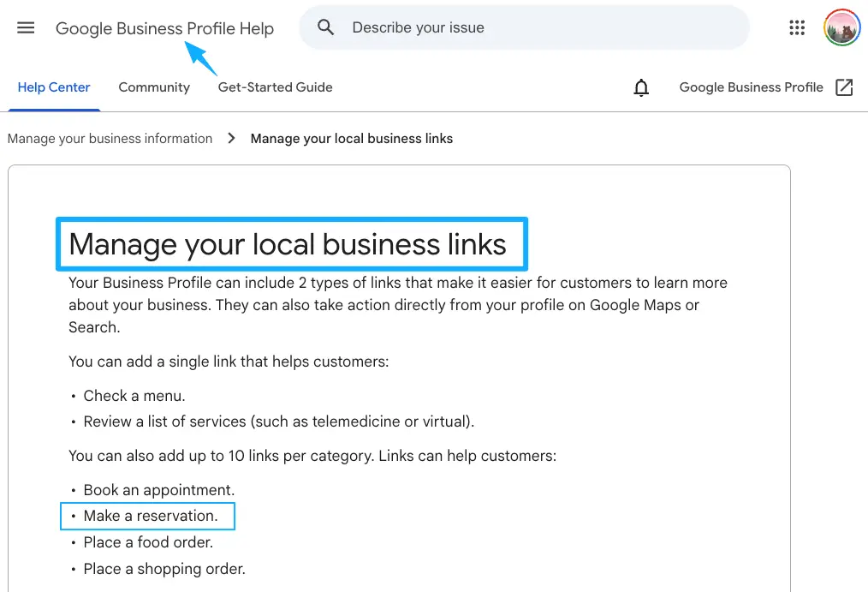Open the Google Business Profile link
This screenshot has height=592, width=868.
click(x=752, y=87)
